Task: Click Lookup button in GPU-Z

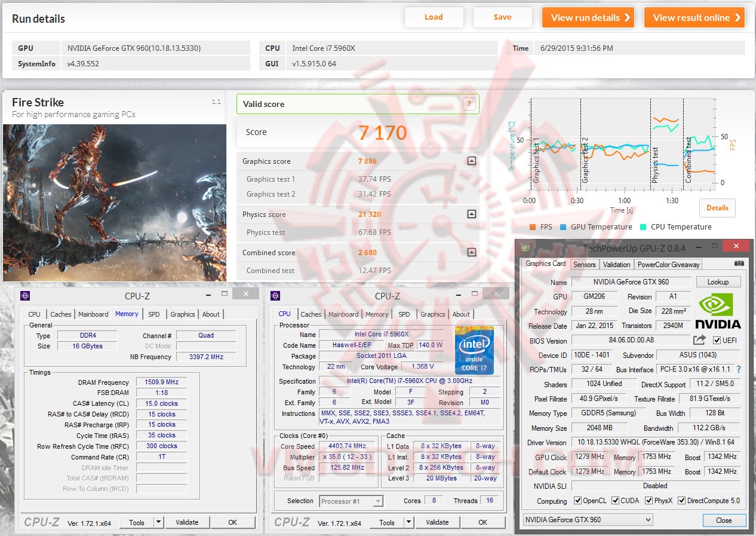Action: pos(718,282)
